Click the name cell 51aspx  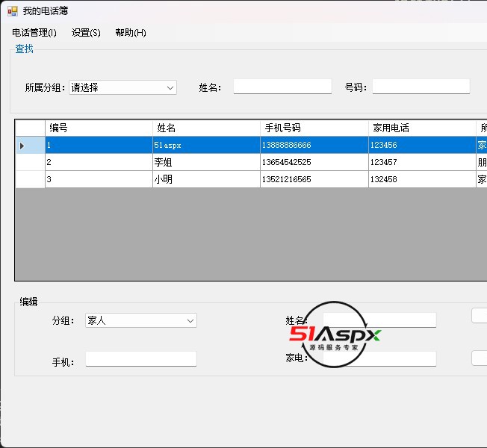click(x=206, y=145)
